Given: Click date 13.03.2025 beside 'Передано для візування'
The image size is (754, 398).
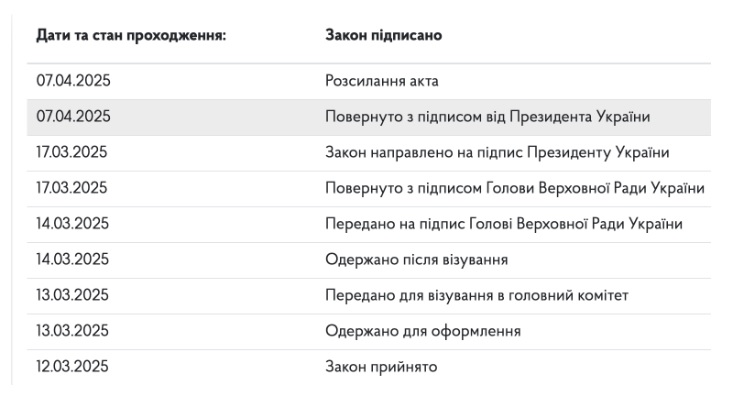Looking at the screenshot, I should 72,295.
